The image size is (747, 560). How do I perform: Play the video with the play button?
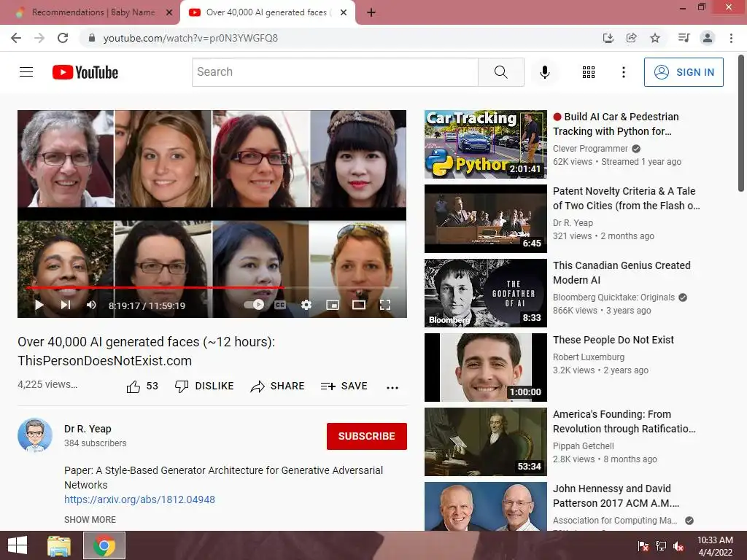pyautogui.click(x=39, y=305)
